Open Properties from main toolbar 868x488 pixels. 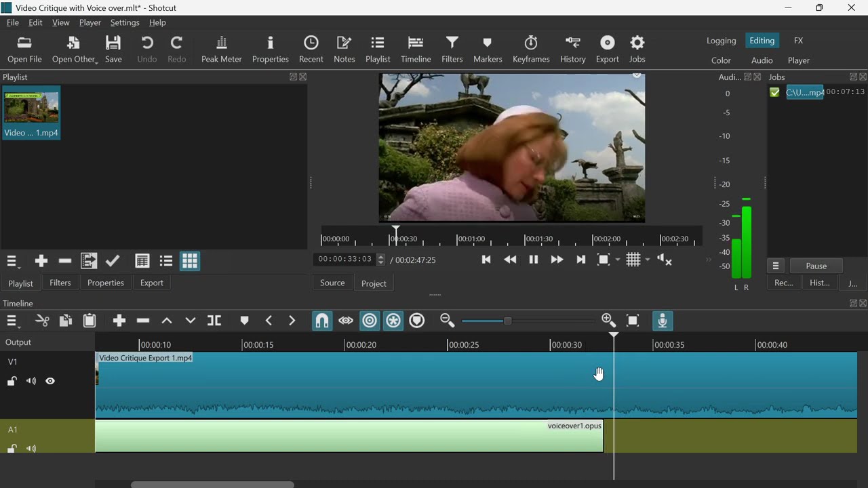270,49
